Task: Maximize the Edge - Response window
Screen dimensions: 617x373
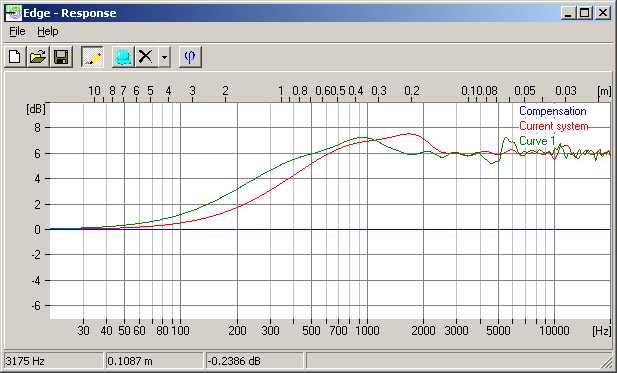Action: [585, 13]
